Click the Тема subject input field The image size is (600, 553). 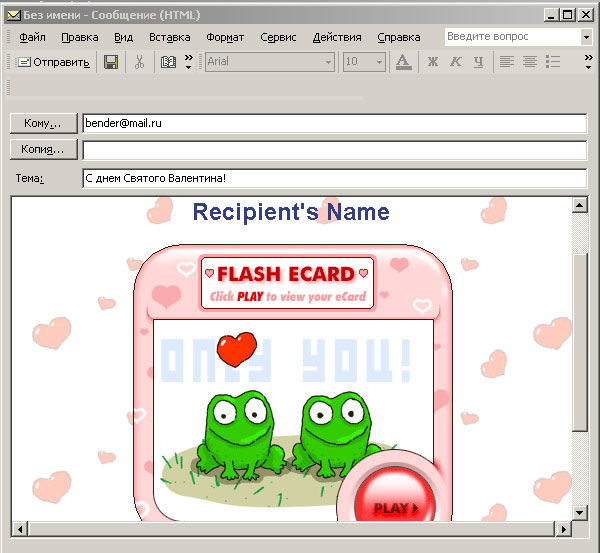click(x=334, y=178)
